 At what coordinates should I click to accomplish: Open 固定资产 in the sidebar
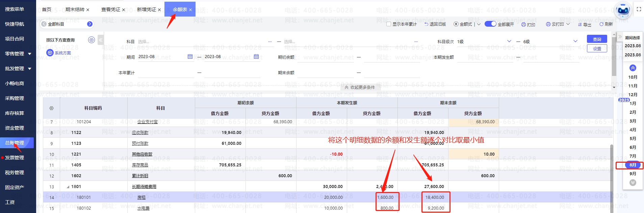[14, 187]
